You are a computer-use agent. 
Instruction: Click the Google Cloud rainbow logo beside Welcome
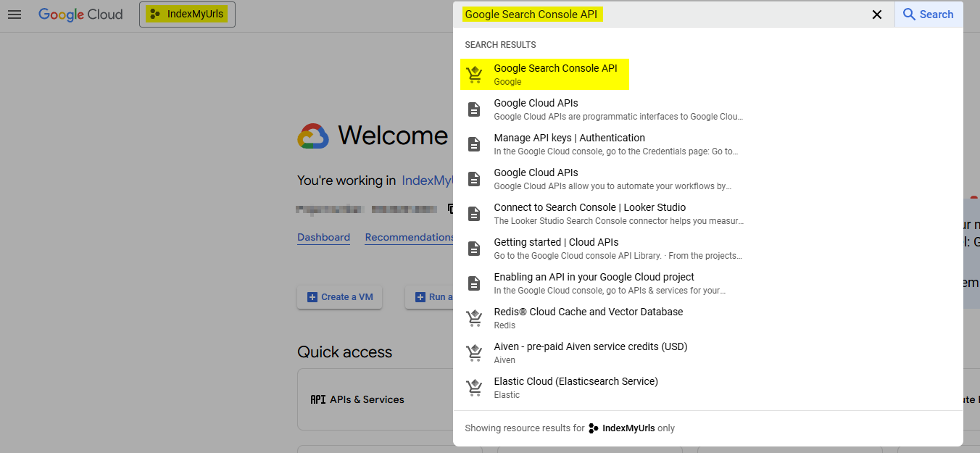(313, 136)
